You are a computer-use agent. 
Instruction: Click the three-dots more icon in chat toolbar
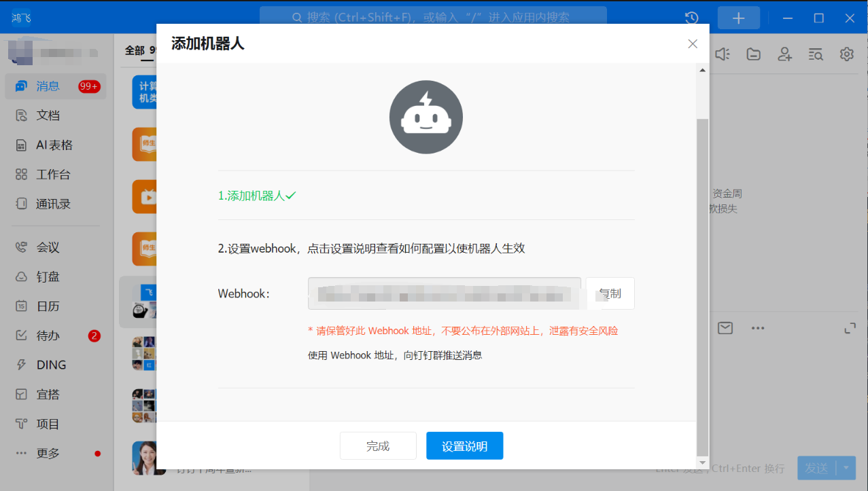[758, 328]
